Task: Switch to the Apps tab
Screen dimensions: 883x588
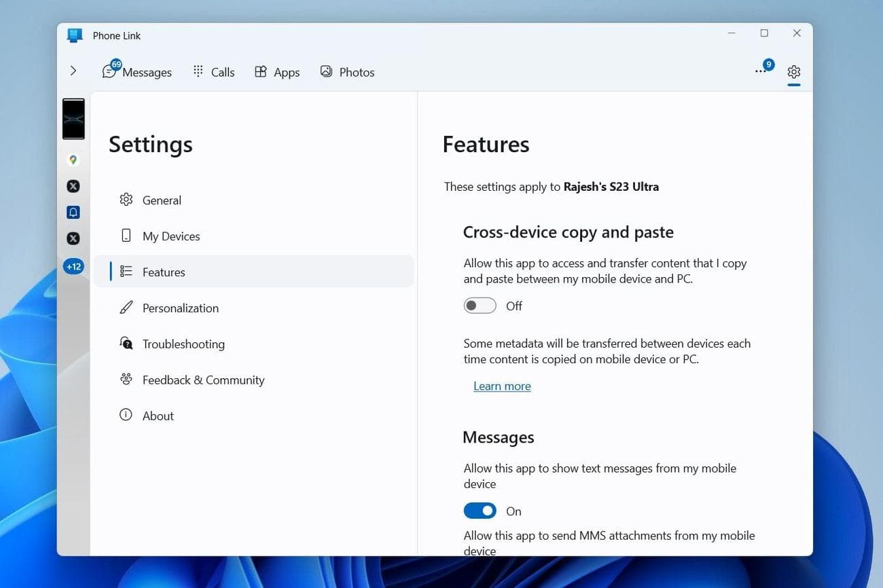Action: (x=276, y=72)
